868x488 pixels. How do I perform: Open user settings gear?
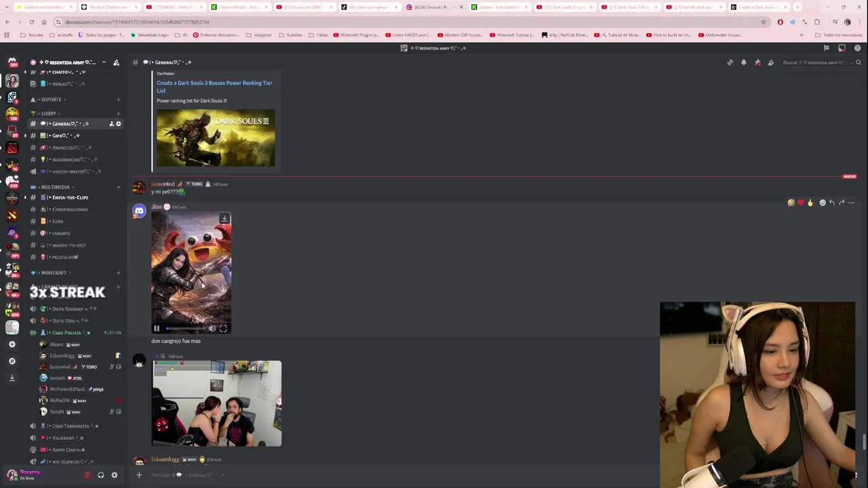tap(114, 475)
